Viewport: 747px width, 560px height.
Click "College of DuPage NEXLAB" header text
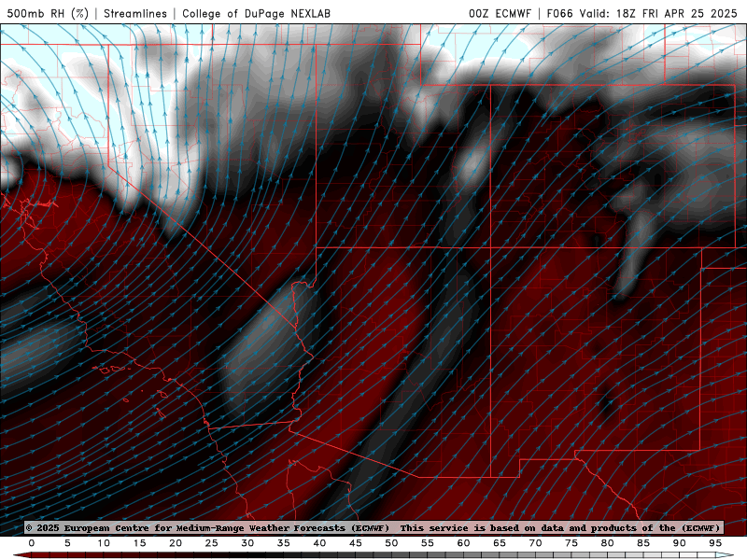click(x=256, y=13)
